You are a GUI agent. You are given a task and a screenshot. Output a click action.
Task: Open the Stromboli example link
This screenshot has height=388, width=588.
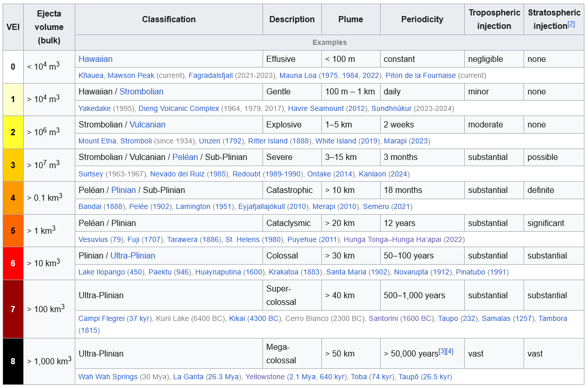(x=136, y=141)
